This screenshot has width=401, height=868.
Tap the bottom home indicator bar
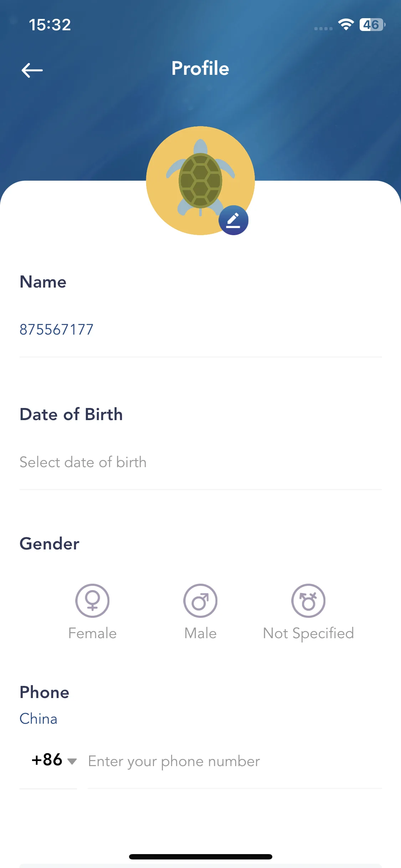point(200,857)
